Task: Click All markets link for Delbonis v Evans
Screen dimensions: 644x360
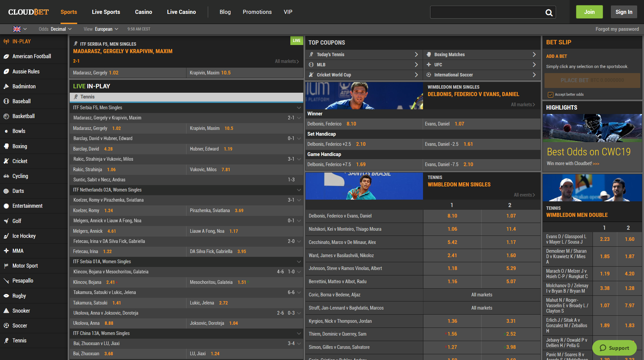Action: click(x=523, y=105)
